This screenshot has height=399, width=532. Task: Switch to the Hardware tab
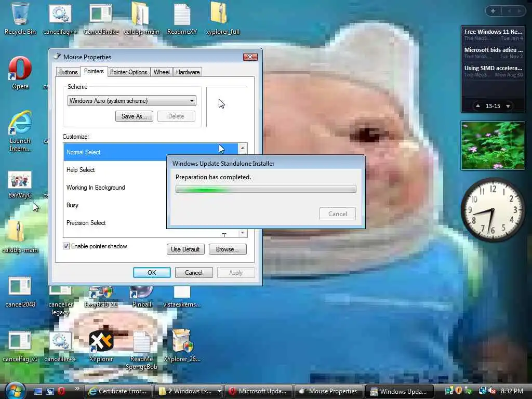[x=188, y=72]
